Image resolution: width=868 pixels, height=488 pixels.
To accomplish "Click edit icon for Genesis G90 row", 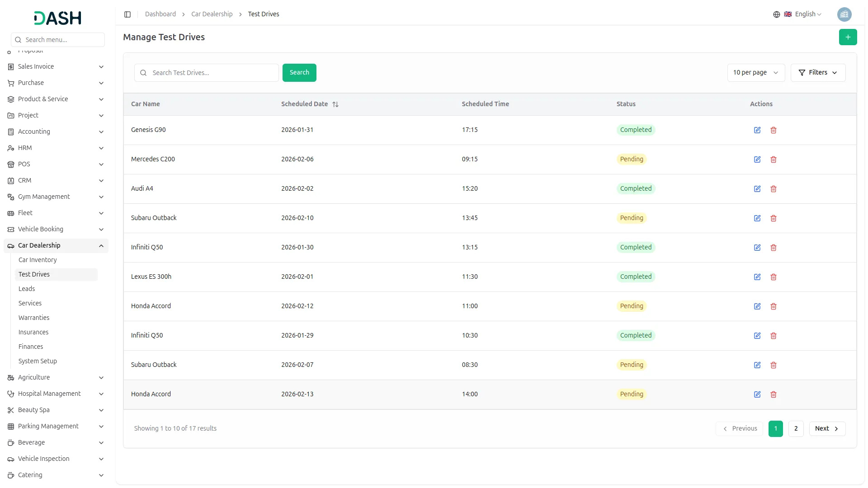I will click(757, 130).
